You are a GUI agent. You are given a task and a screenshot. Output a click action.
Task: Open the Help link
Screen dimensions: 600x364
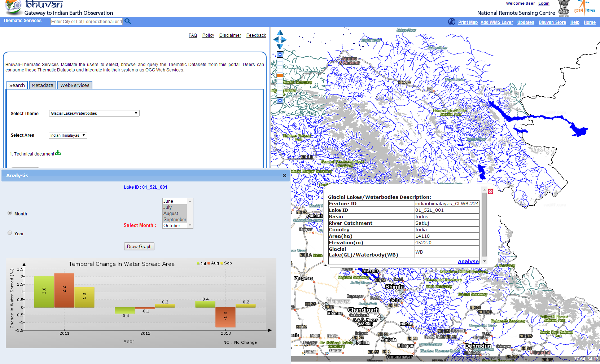click(575, 22)
